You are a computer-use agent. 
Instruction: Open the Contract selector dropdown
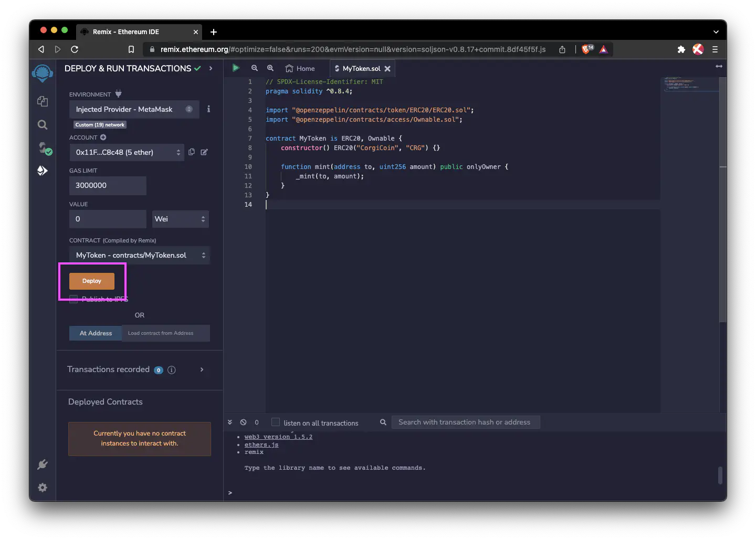(x=139, y=255)
